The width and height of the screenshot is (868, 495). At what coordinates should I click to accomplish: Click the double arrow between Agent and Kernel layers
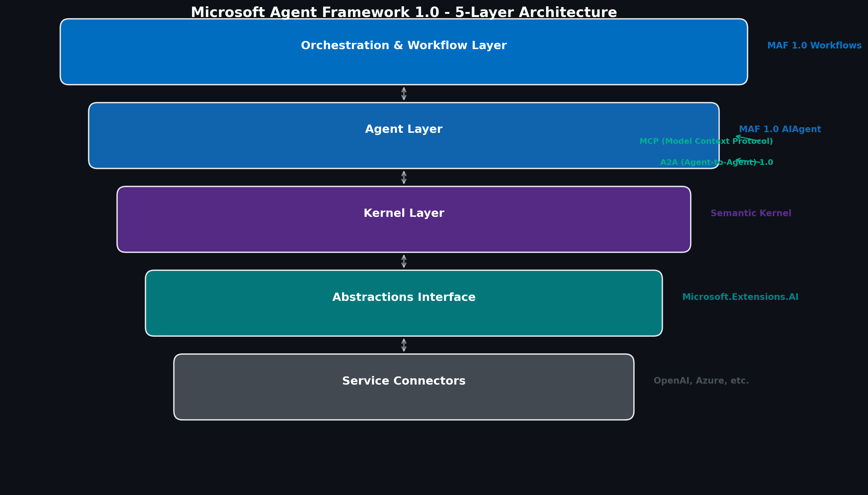click(403, 177)
